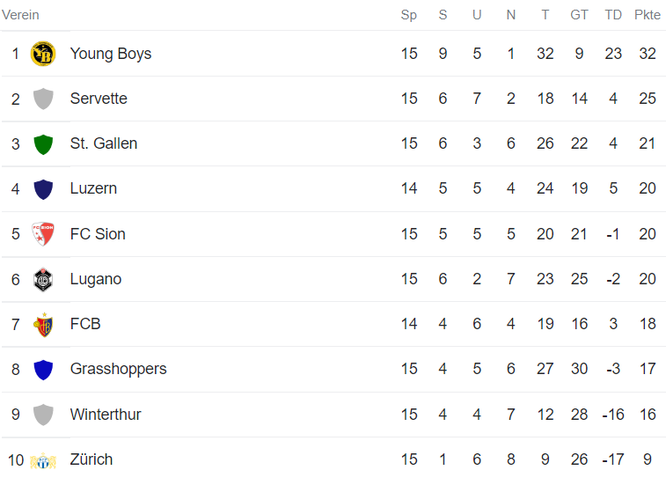Click the Verein column header
666x485 pixels.
coord(20,15)
